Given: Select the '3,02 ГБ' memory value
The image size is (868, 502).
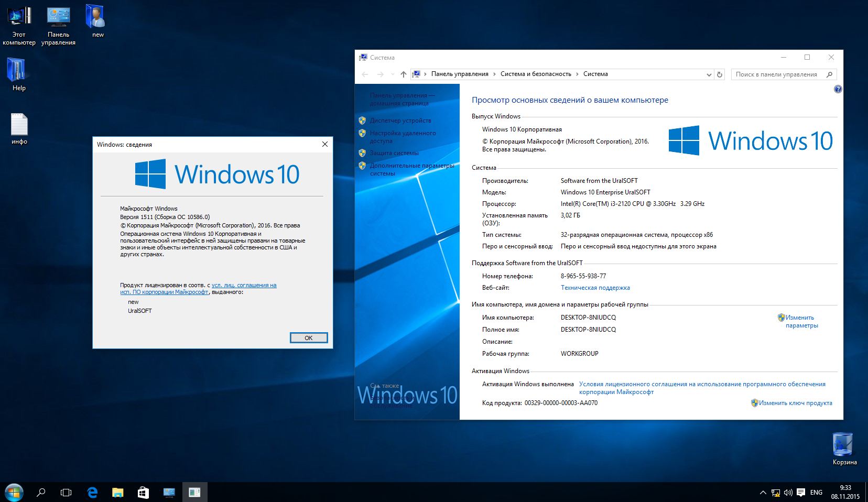Looking at the screenshot, I should click(x=570, y=215).
